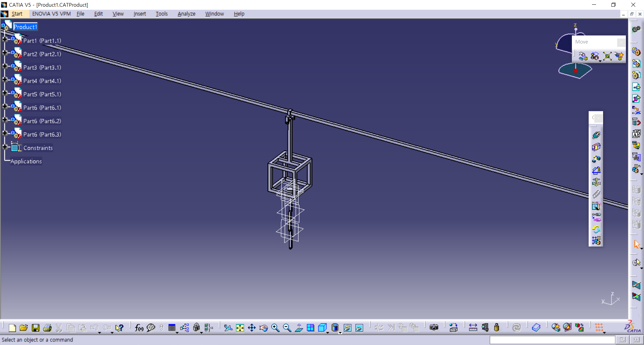Expand the Part6 (Part6.1) tree node
This screenshot has height=345, width=644.
tap(5, 106)
